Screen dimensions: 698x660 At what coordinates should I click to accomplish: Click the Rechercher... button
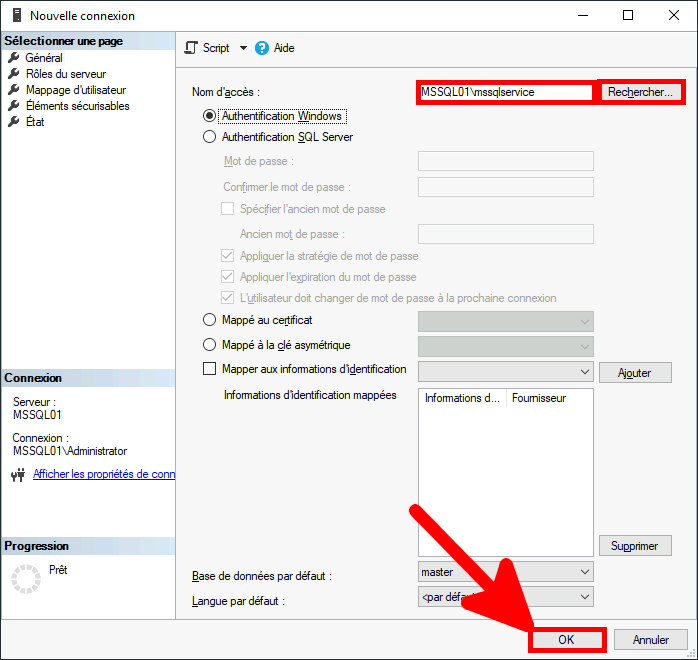[x=640, y=92]
